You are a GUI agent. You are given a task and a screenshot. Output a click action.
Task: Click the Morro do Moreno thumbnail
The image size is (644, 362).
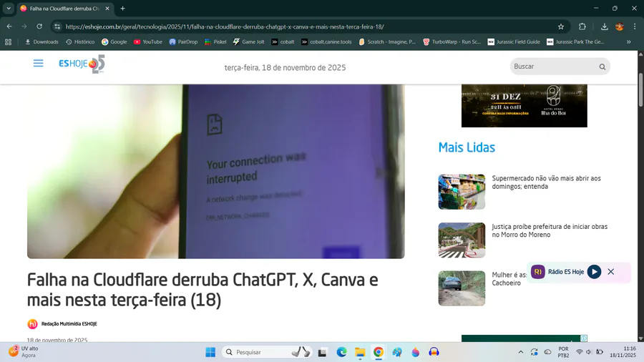click(462, 240)
